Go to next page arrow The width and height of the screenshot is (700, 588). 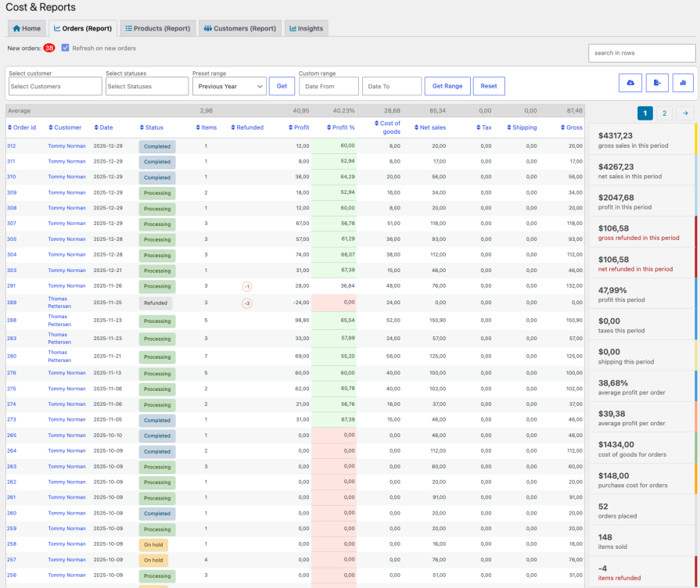point(685,113)
